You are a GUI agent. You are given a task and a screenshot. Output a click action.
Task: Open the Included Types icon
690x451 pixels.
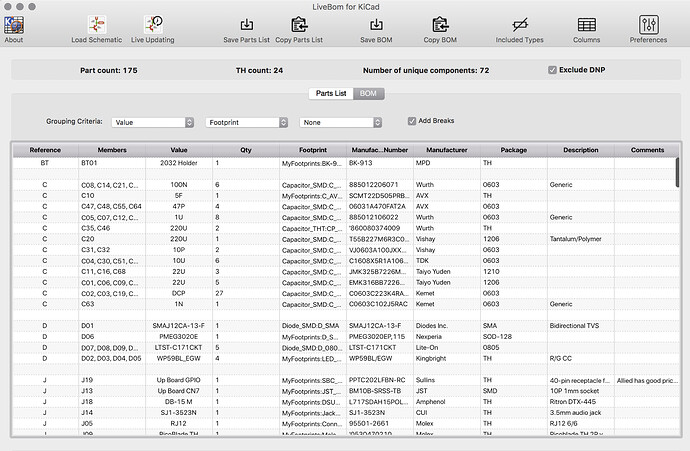[x=520, y=25]
